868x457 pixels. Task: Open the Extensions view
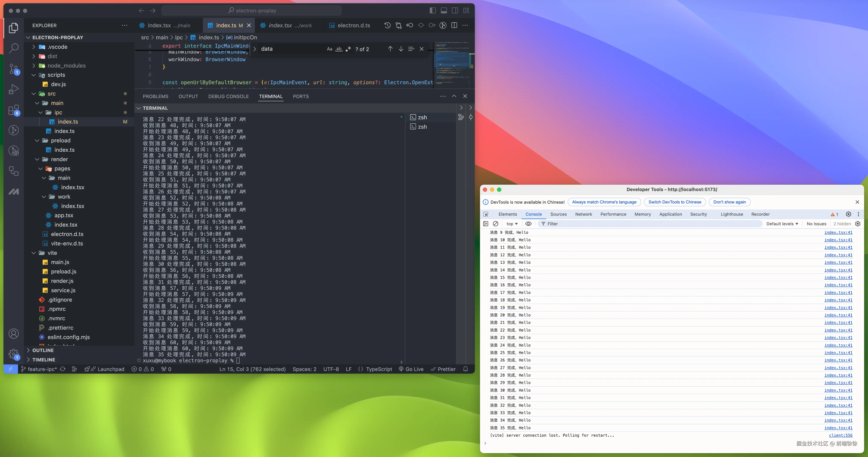tap(13, 110)
